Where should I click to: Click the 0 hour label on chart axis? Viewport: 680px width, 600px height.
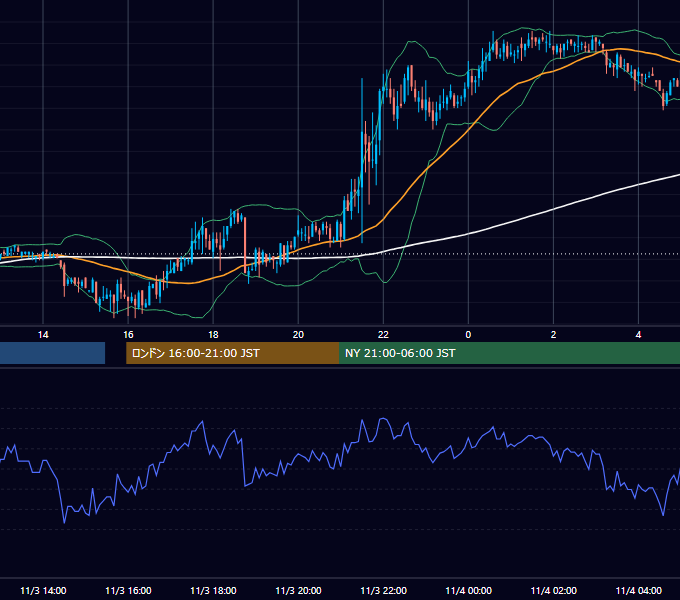coord(468,335)
